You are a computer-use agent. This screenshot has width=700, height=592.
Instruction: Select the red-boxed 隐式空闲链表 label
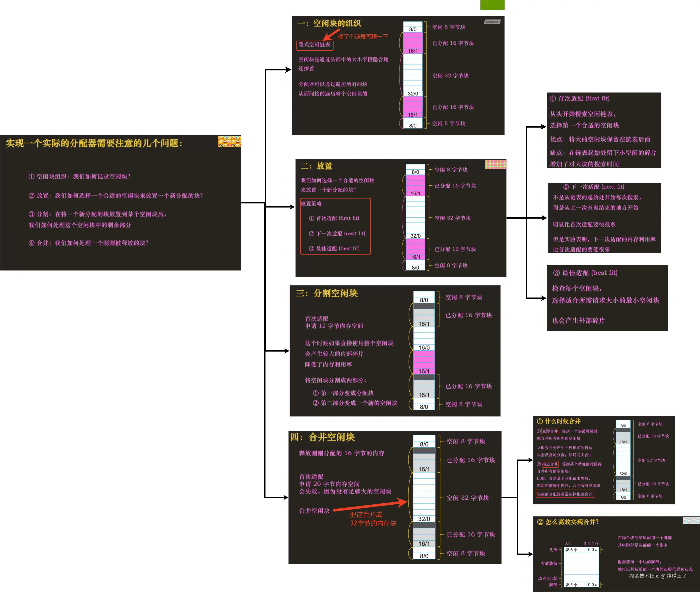(x=315, y=45)
